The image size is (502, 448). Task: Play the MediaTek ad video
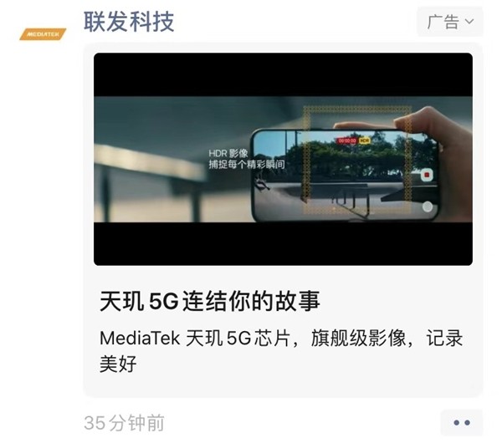click(x=283, y=159)
